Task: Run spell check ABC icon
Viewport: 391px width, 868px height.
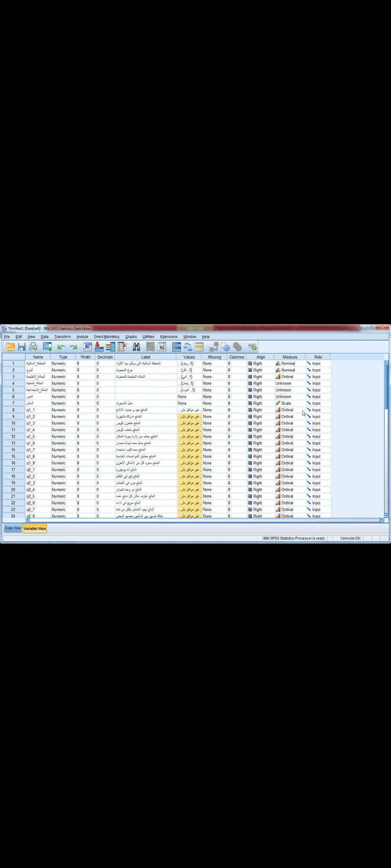Action: (252, 347)
